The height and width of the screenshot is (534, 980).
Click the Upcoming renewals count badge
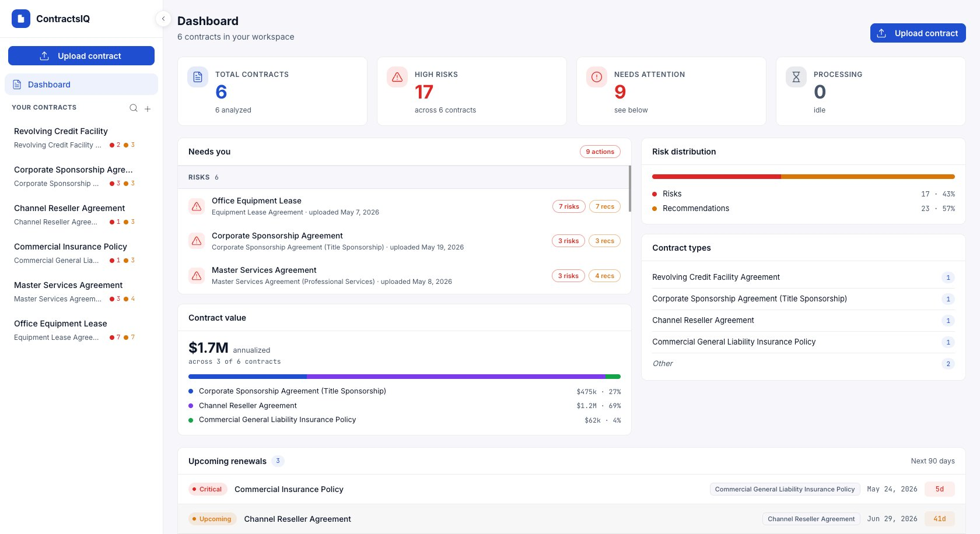click(278, 461)
